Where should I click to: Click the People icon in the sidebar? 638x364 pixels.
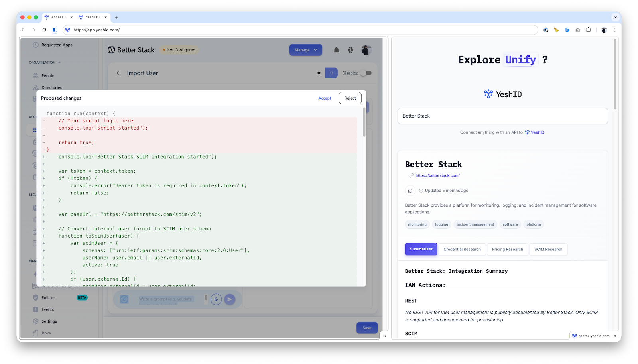click(x=35, y=75)
